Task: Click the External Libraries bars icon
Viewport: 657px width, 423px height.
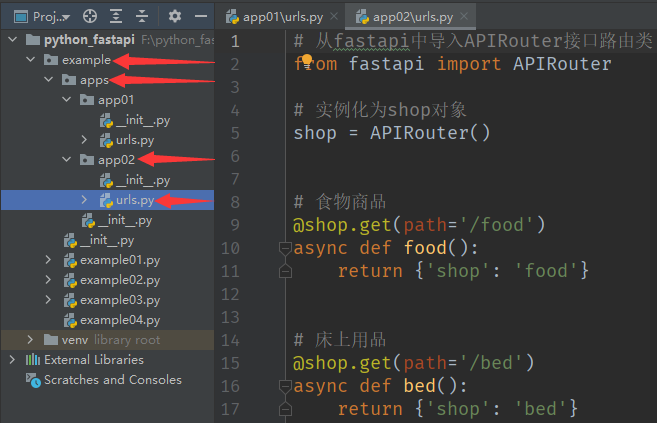Action: click(33, 360)
